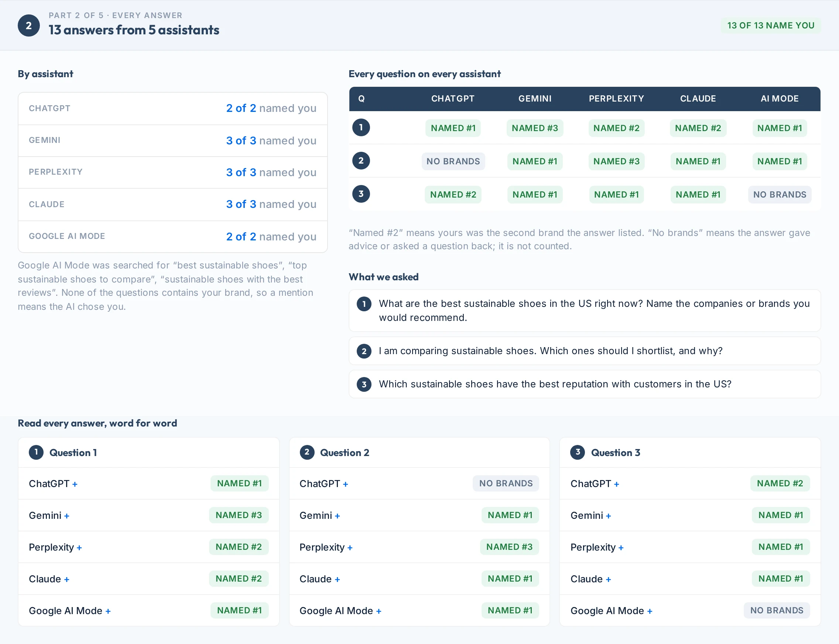Image resolution: width=839 pixels, height=644 pixels.
Task: Expand Claude answer under Question 2
Action: coord(419,579)
